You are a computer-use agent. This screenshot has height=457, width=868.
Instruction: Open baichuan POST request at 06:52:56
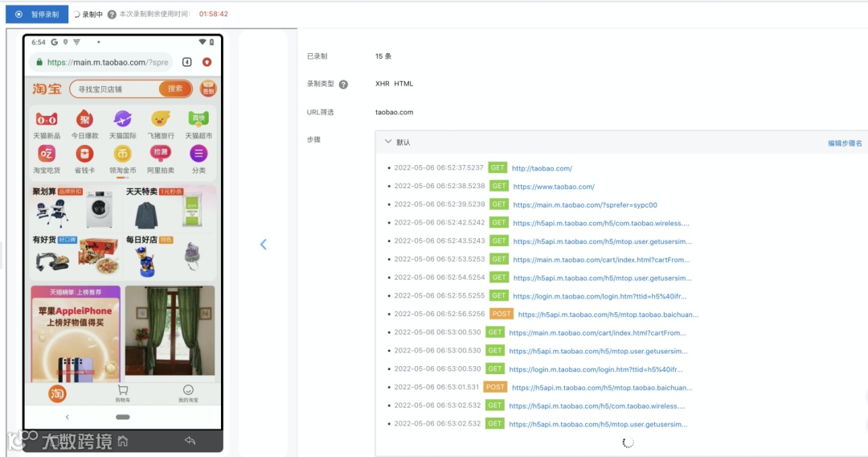(x=608, y=315)
